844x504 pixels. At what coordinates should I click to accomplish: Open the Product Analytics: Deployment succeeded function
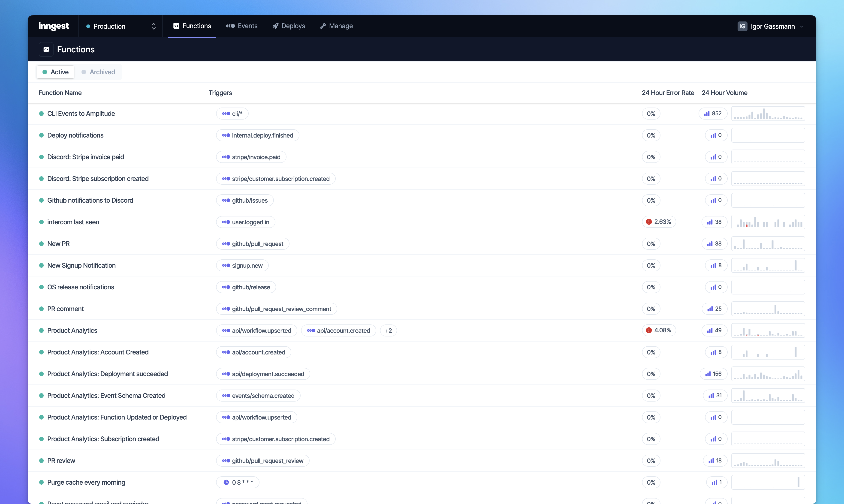click(107, 374)
